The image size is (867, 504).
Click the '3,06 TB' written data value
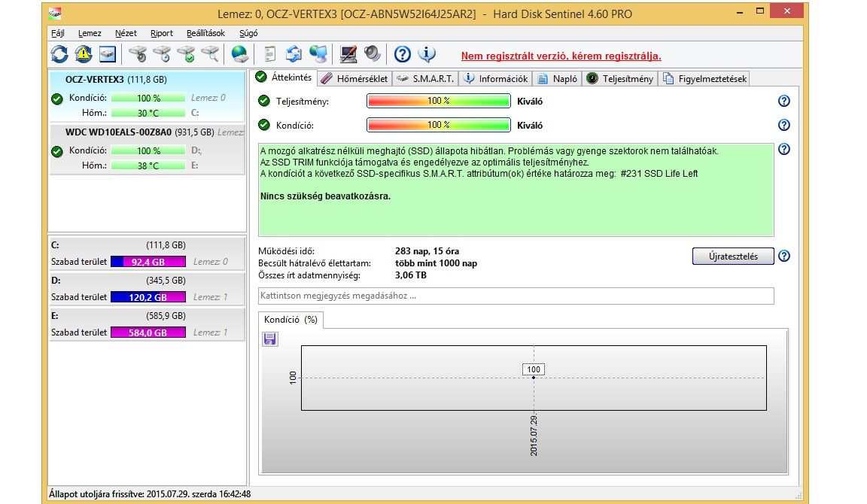point(411,275)
